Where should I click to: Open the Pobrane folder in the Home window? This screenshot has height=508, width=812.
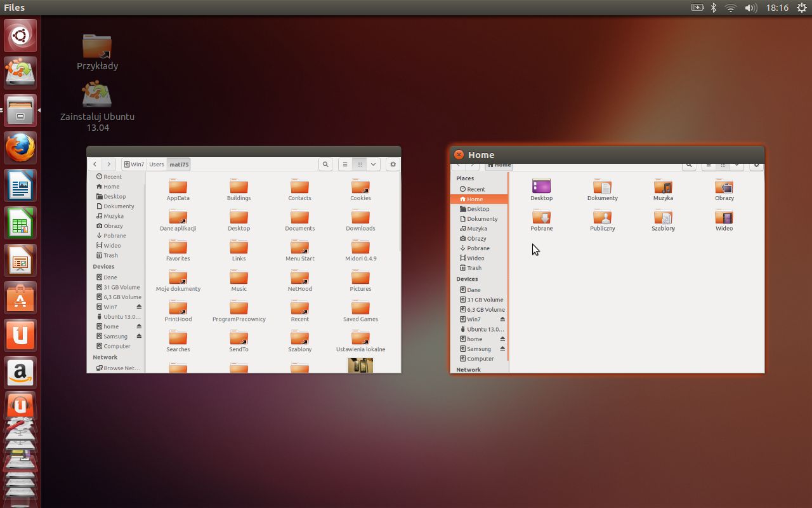click(x=541, y=220)
